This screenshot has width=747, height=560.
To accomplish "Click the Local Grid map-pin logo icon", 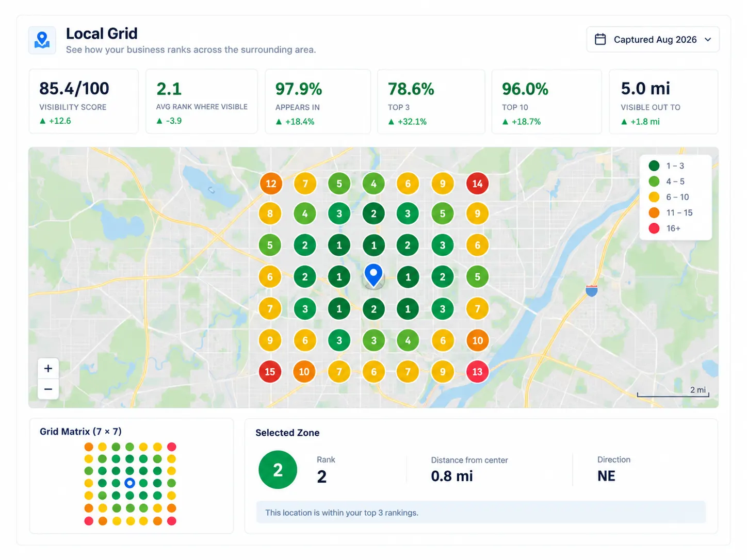I will (x=42, y=40).
